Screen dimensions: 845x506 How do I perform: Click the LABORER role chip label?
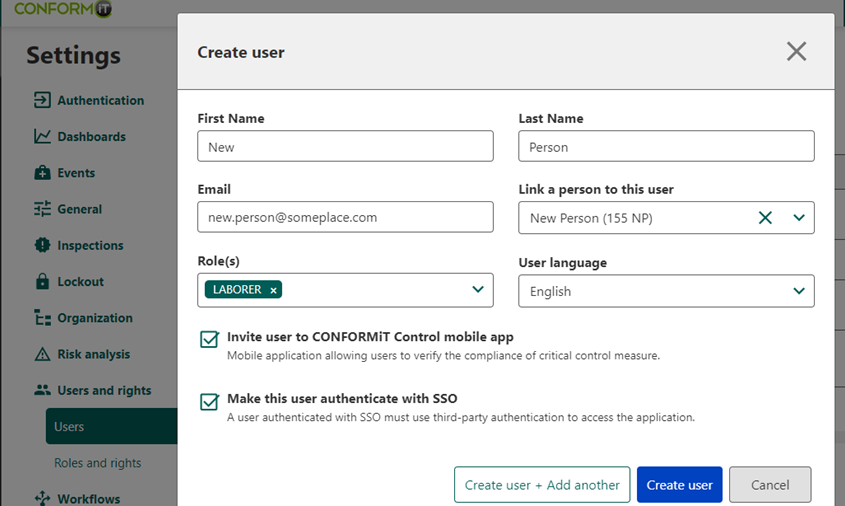(x=237, y=290)
